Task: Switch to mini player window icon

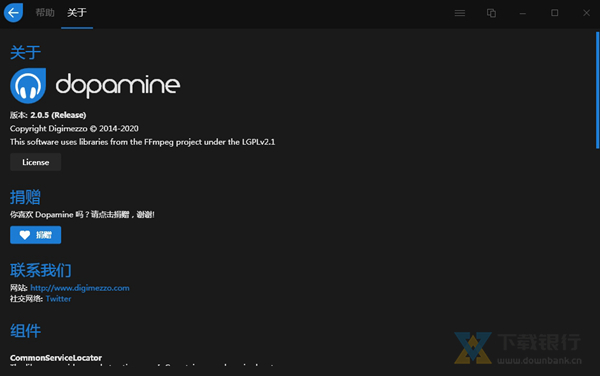Action: 491,13
